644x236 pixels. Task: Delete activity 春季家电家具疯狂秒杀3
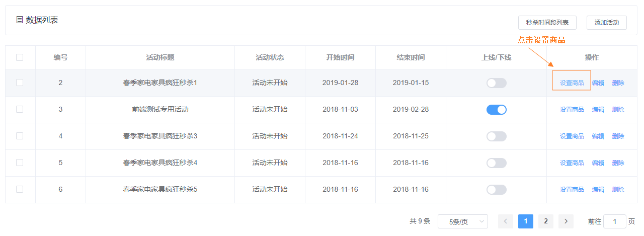click(x=618, y=136)
